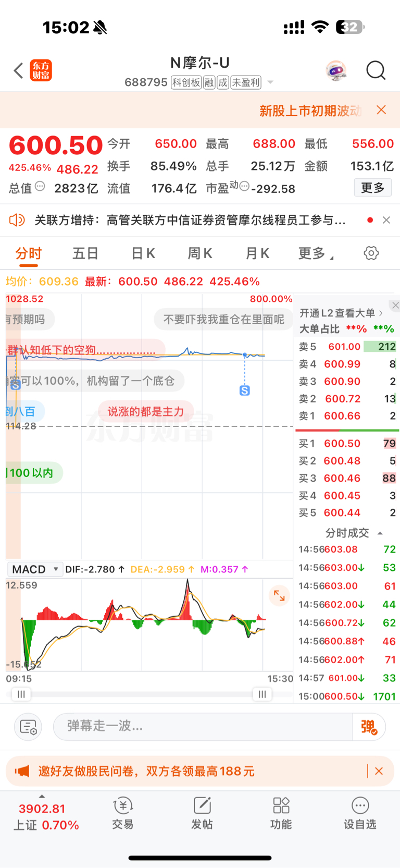Select the 分时 tab
The height and width of the screenshot is (868, 400).
[28, 253]
